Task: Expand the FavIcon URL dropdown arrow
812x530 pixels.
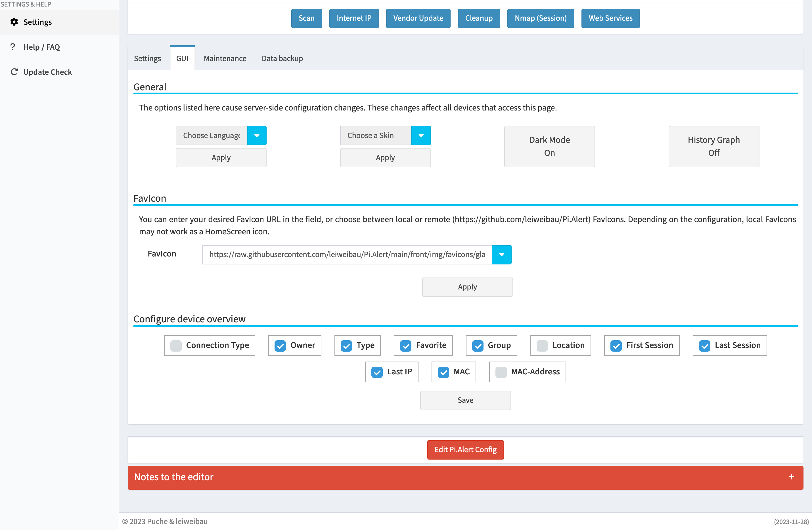Action: point(501,254)
